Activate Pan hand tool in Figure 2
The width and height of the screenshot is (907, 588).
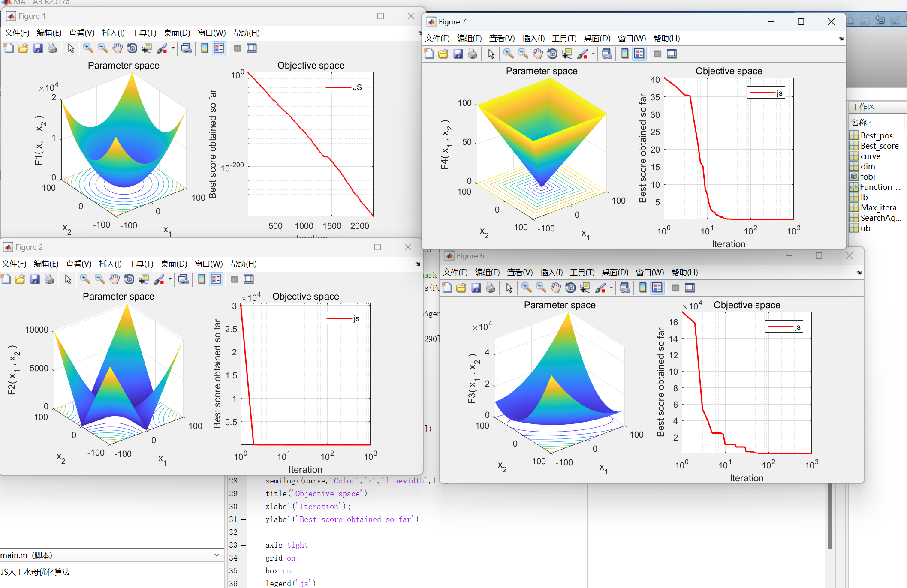click(x=114, y=279)
